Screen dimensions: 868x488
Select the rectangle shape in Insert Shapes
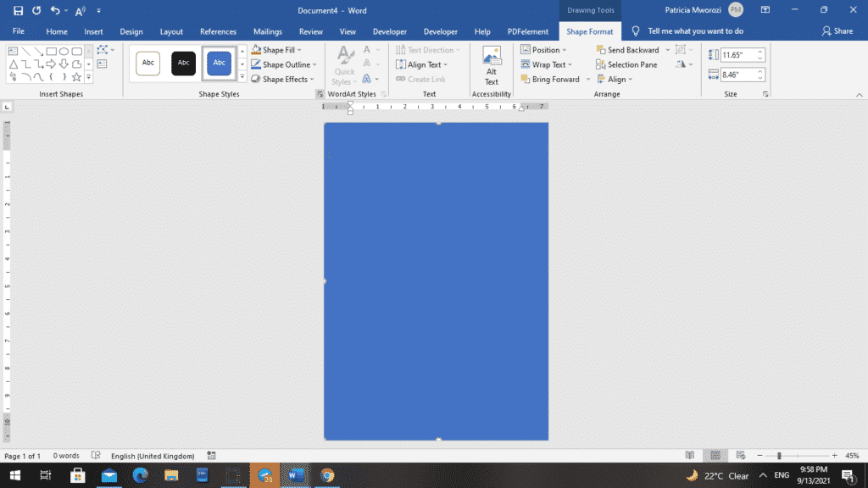(51, 50)
